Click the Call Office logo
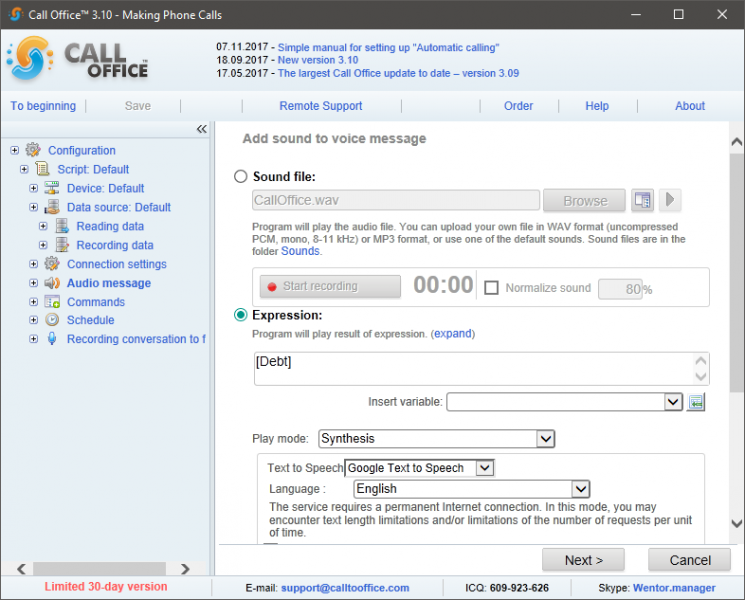The height and width of the screenshot is (600, 745). pyautogui.click(x=78, y=59)
